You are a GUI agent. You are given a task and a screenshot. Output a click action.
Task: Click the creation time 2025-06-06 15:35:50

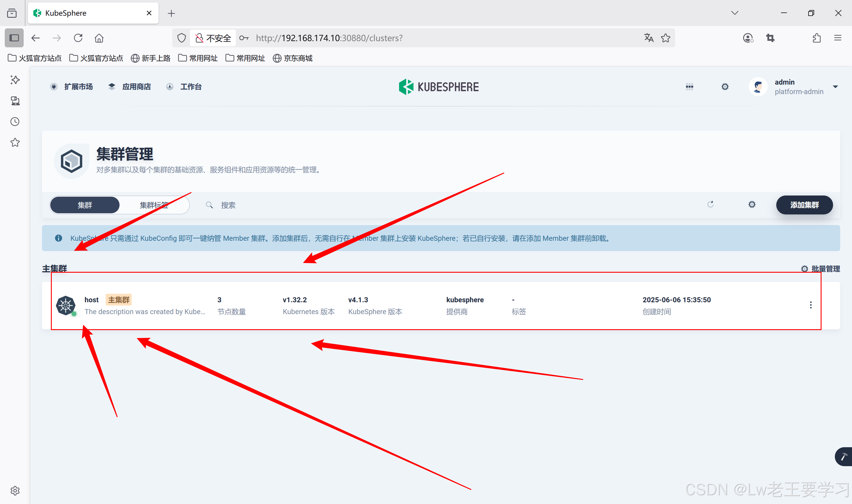[x=677, y=300]
